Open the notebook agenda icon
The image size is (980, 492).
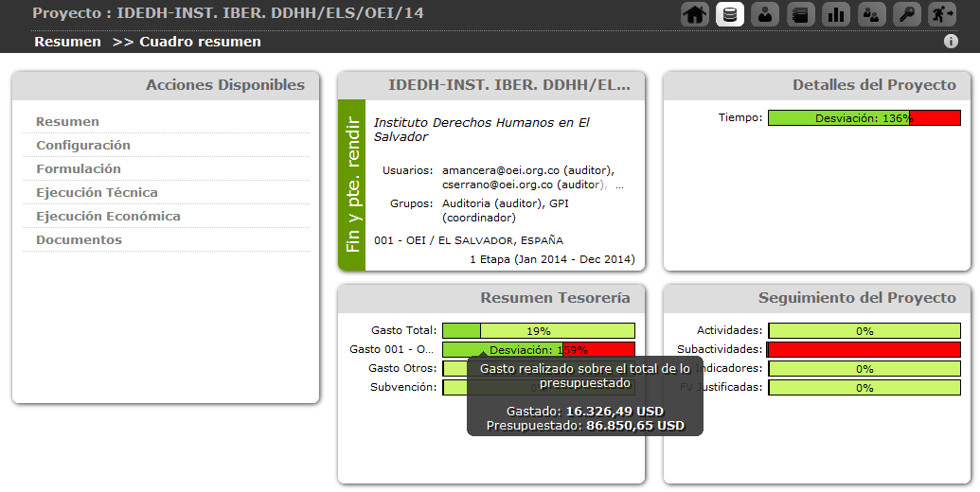801,14
